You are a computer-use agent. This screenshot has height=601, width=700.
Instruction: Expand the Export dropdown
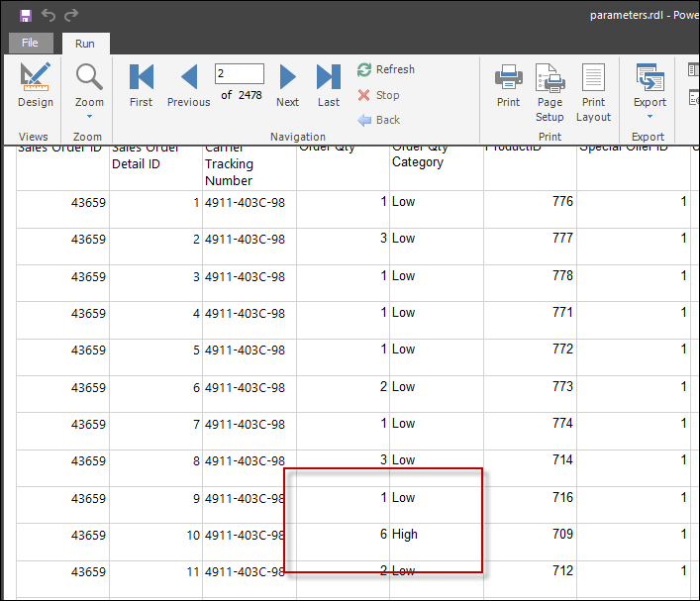pos(650,91)
